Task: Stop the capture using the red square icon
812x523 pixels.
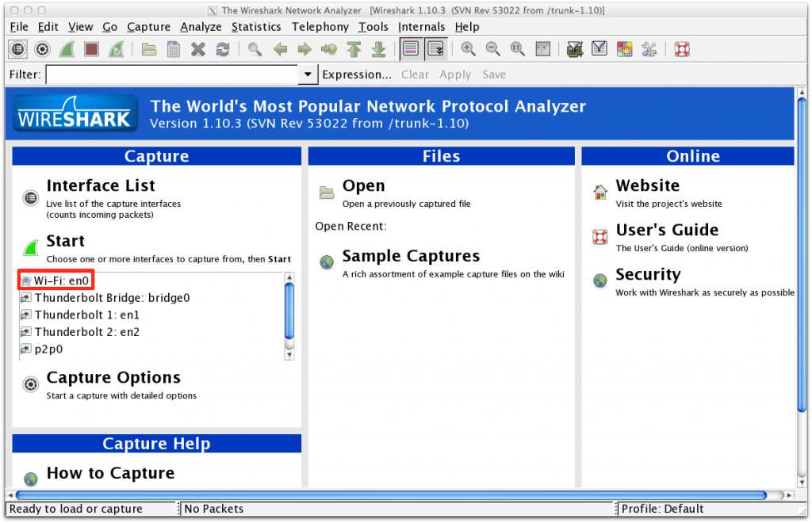Action: [x=90, y=48]
